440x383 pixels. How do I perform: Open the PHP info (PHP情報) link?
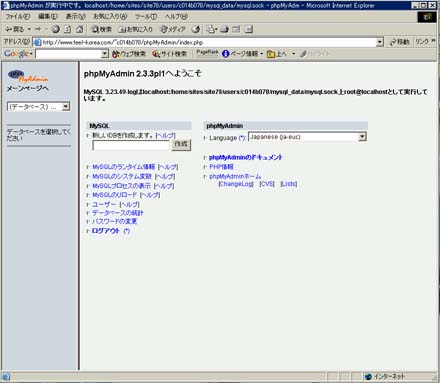click(x=221, y=167)
